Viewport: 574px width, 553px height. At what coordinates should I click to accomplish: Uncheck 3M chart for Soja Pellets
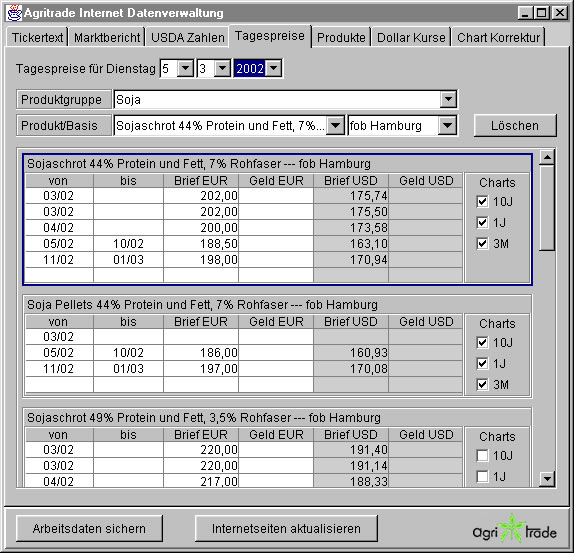pyautogui.click(x=482, y=385)
